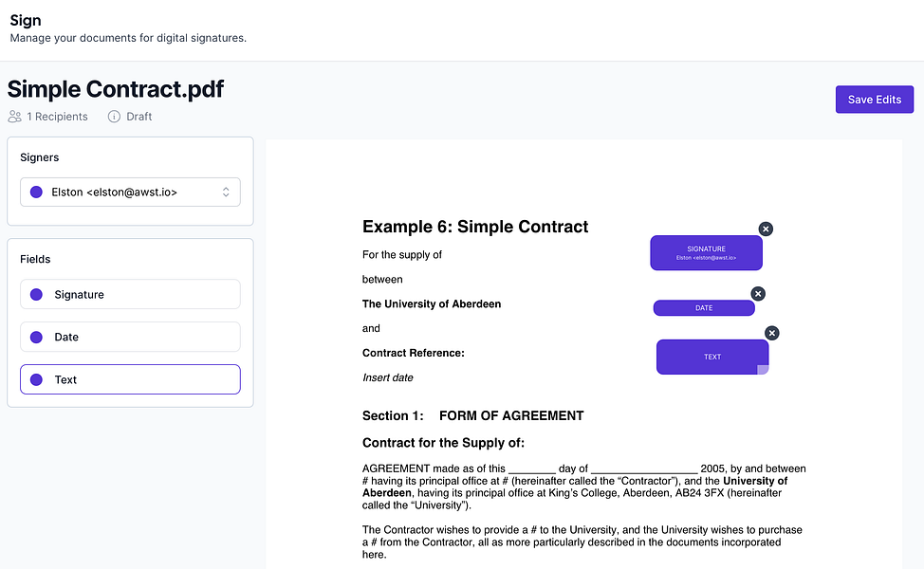Viewport: 924px width, 569px height.
Task: Click the recipients people icon
Action: pyautogui.click(x=14, y=117)
